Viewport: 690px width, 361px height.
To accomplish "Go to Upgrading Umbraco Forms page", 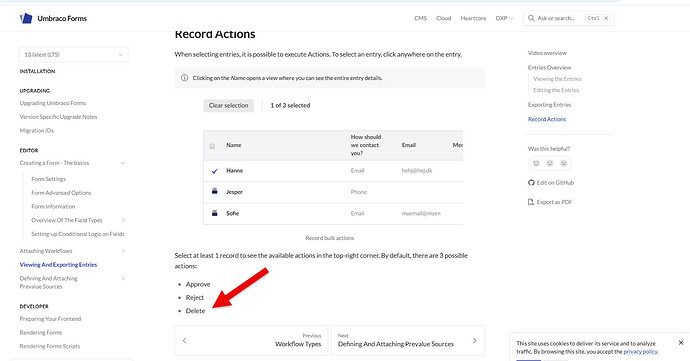I will click(x=53, y=103).
